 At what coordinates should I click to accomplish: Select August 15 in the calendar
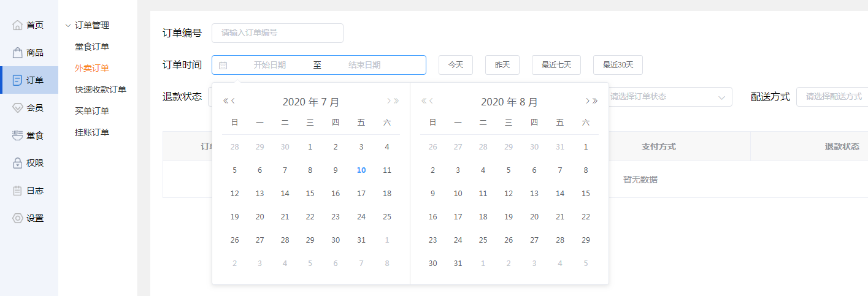[x=586, y=194]
